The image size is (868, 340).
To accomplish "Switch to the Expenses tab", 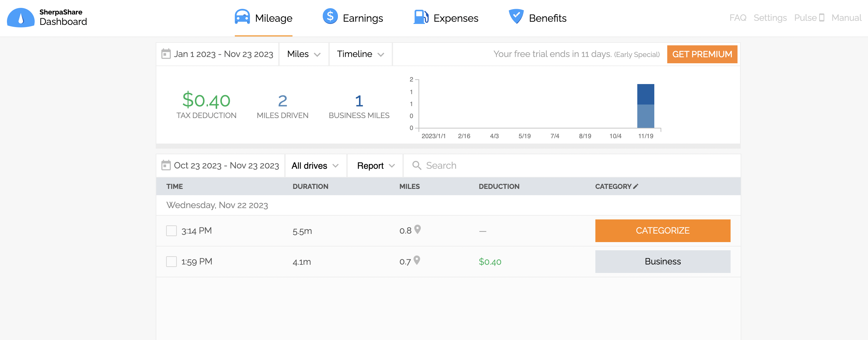I will pos(446,18).
